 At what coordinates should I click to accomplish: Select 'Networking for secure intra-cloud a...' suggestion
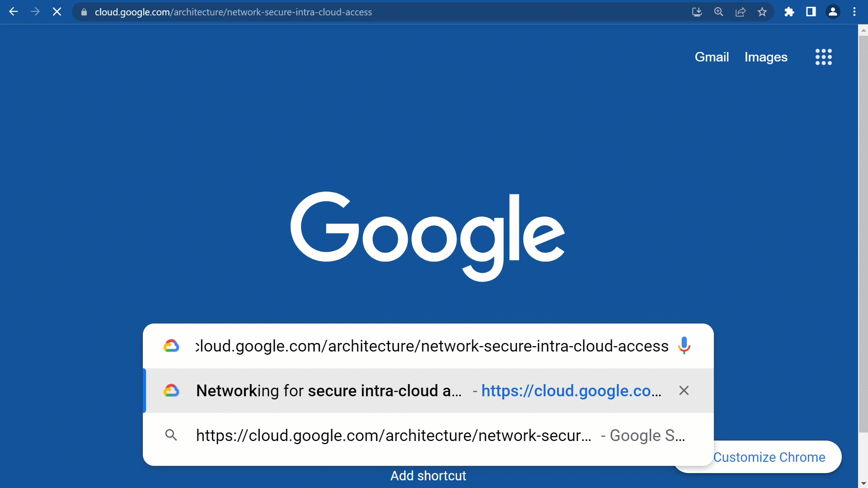click(x=427, y=390)
